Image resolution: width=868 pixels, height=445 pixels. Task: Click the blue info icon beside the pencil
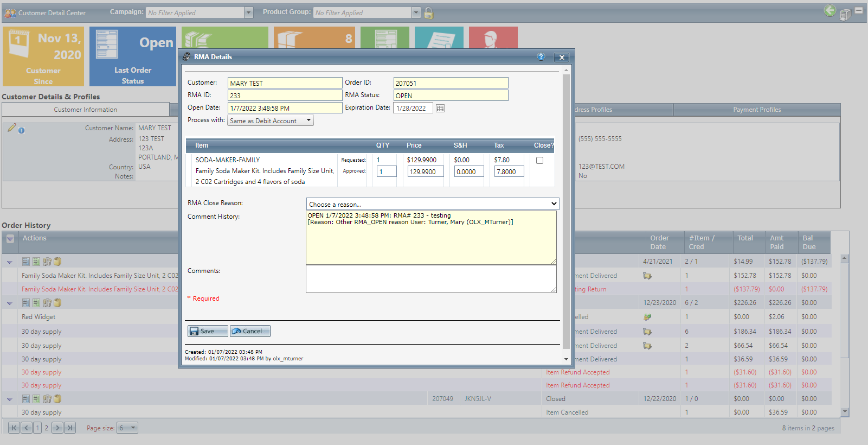[22, 131]
